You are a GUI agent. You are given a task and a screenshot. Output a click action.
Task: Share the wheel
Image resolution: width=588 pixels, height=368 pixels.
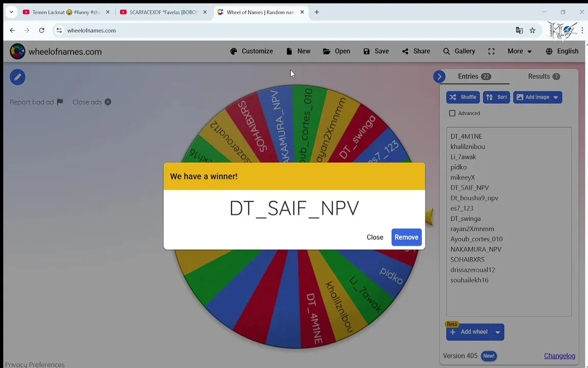(416, 51)
